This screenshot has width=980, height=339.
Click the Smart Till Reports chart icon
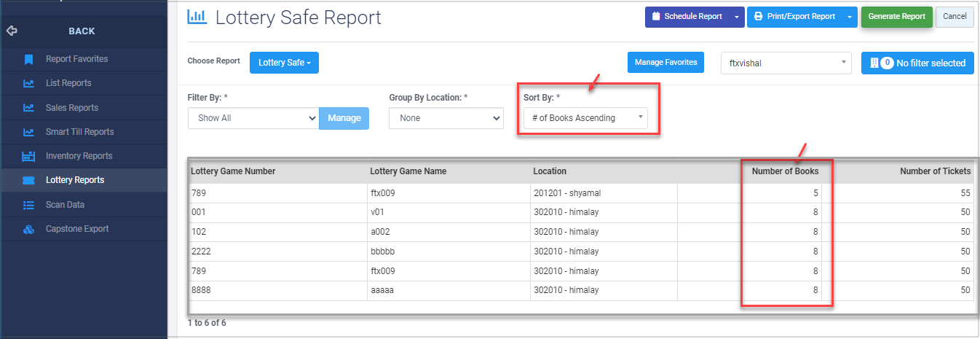28,132
